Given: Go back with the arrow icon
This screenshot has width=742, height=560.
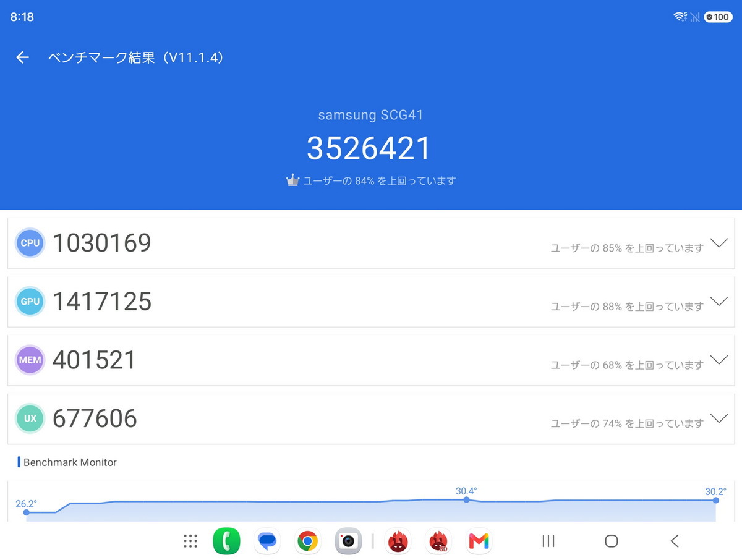Looking at the screenshot, I should (22, 57).
